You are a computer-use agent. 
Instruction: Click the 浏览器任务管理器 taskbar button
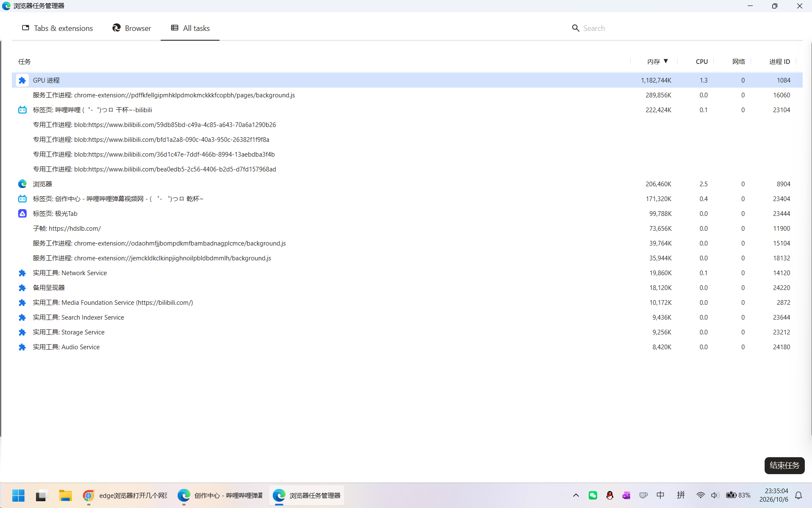[307, 495]
